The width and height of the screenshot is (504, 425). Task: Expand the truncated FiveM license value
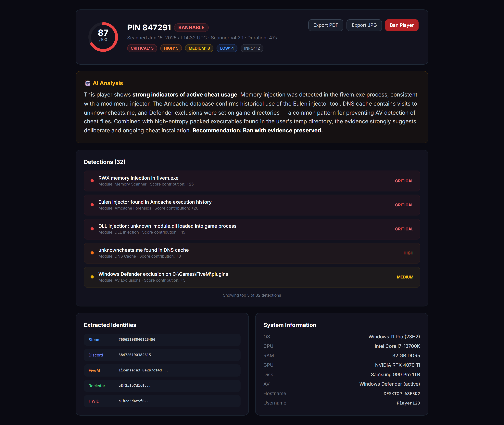coord(143,370)
